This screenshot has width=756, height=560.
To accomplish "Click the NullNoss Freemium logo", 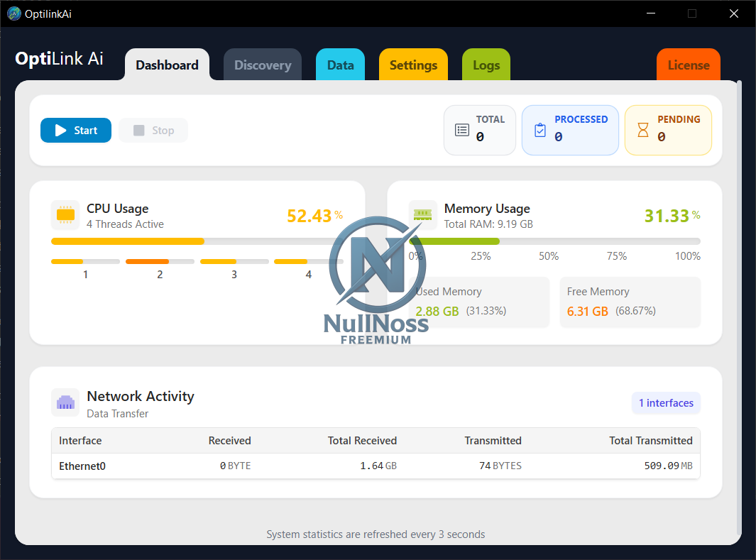I will [x=376, y=280].
